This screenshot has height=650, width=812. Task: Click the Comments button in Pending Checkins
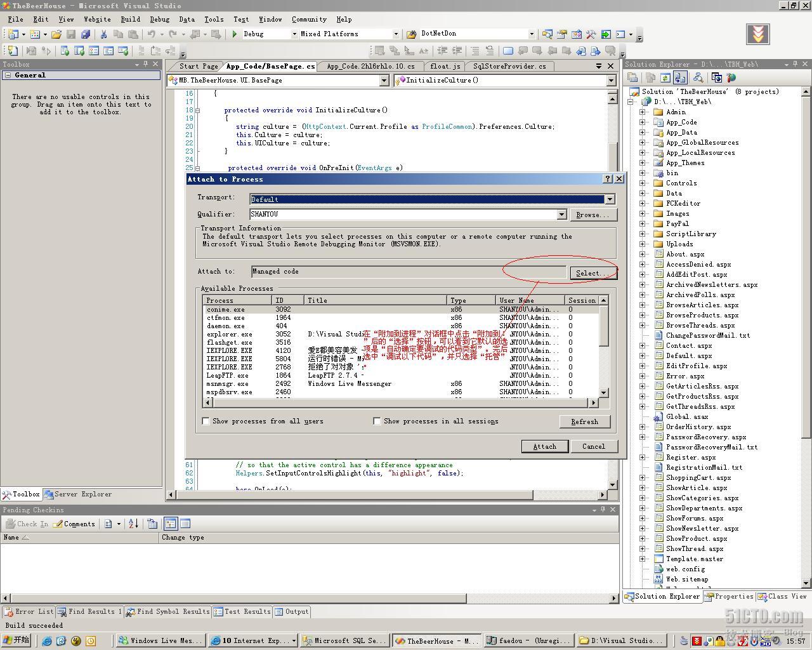74,524
